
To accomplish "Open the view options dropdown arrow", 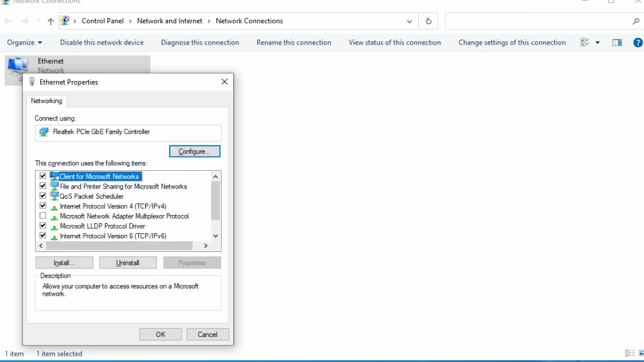I will coord(598,43).
